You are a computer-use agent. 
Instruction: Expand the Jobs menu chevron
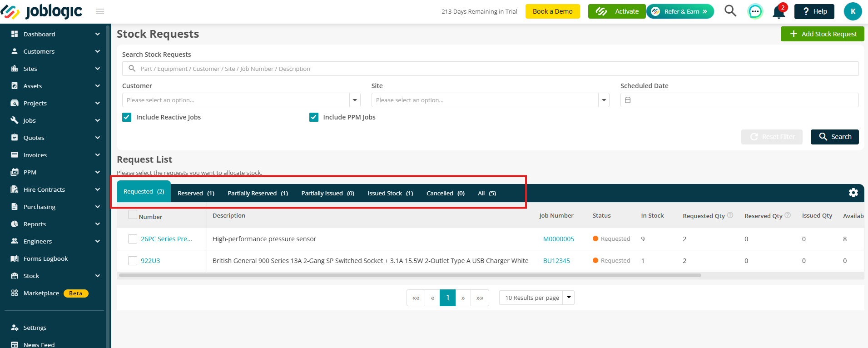pyautogui.click(x=97, y=120)
